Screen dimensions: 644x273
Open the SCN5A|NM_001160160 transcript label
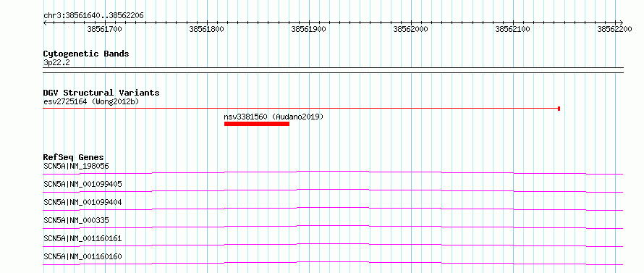[82, 256]
